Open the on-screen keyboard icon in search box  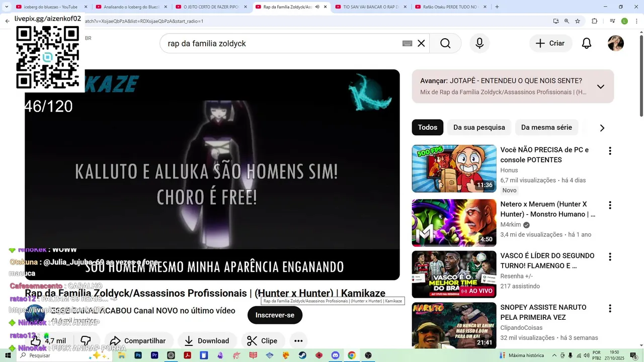pos(408,43)
